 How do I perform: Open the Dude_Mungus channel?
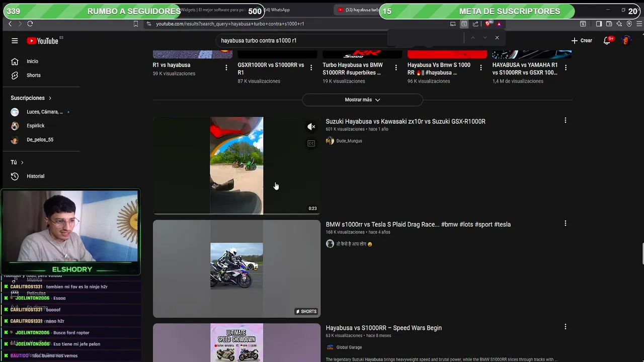(349, 141)
